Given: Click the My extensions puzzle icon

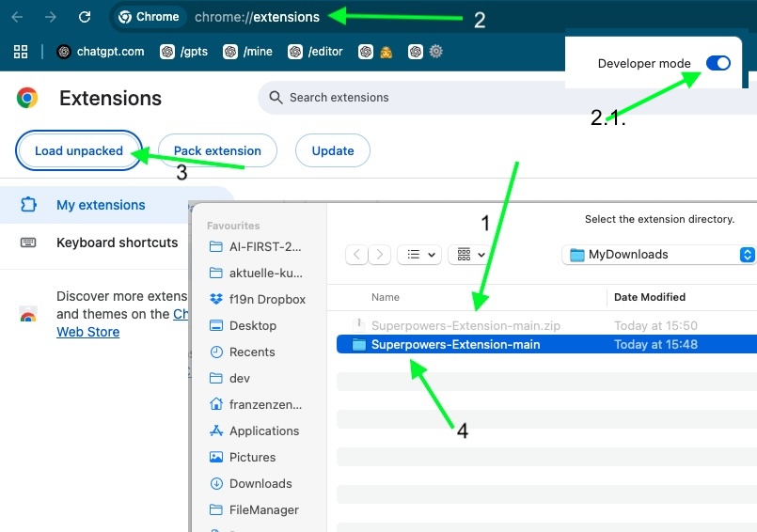Looking at the screenshot, I should [x=28, y=205].
